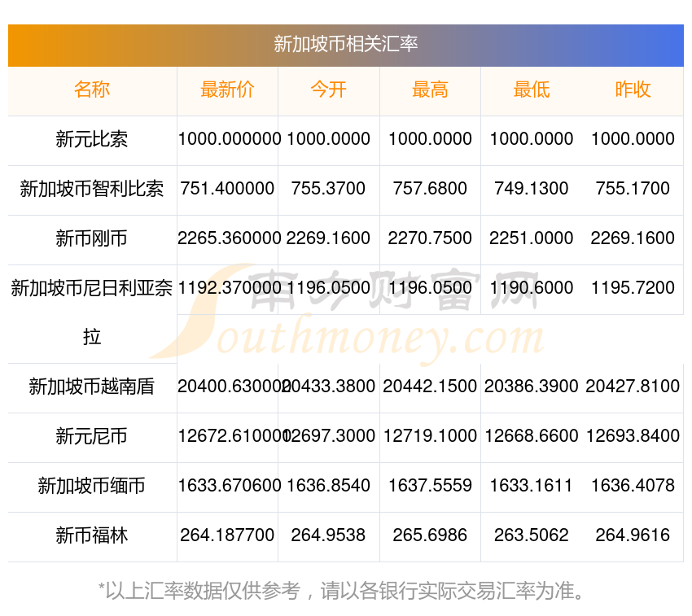692x616 pixels.
Task: Click the opening value 264.9538
Action: (328, 535)
